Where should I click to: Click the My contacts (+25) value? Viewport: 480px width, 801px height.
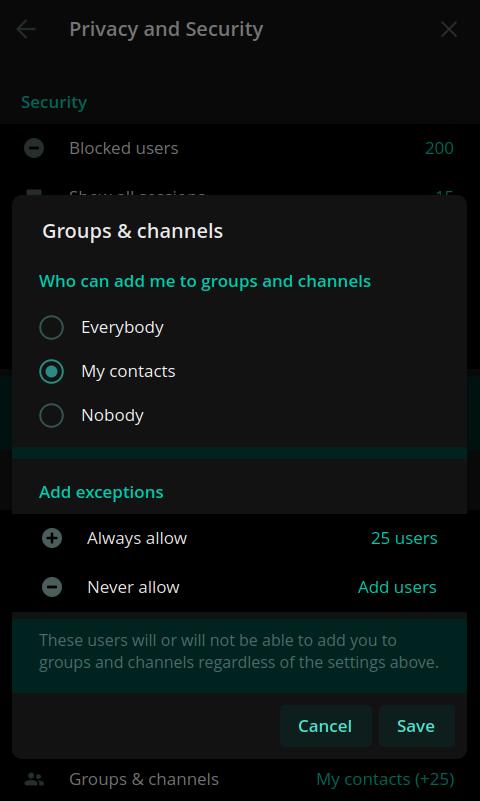(x=385, y=779)
